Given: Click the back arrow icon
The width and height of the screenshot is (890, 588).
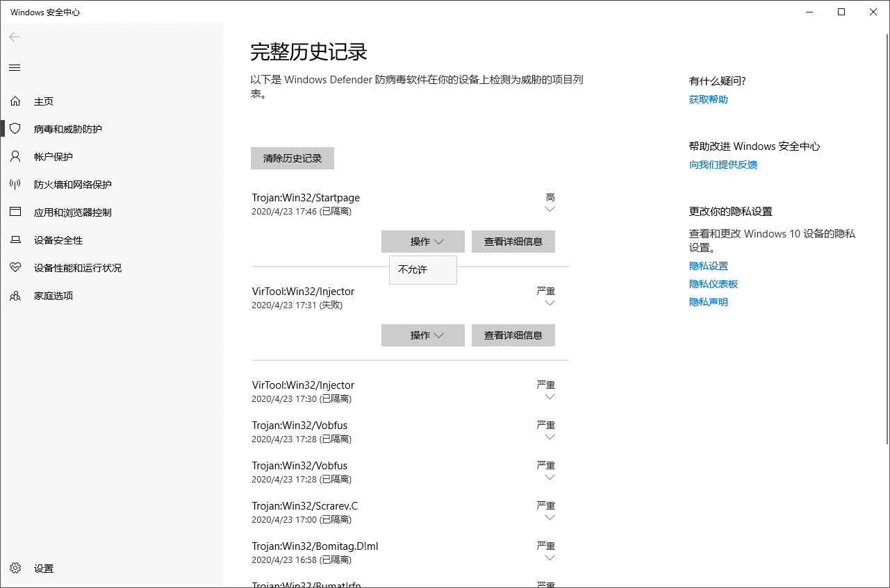Looking at the screenshot, I should point(15,37).
